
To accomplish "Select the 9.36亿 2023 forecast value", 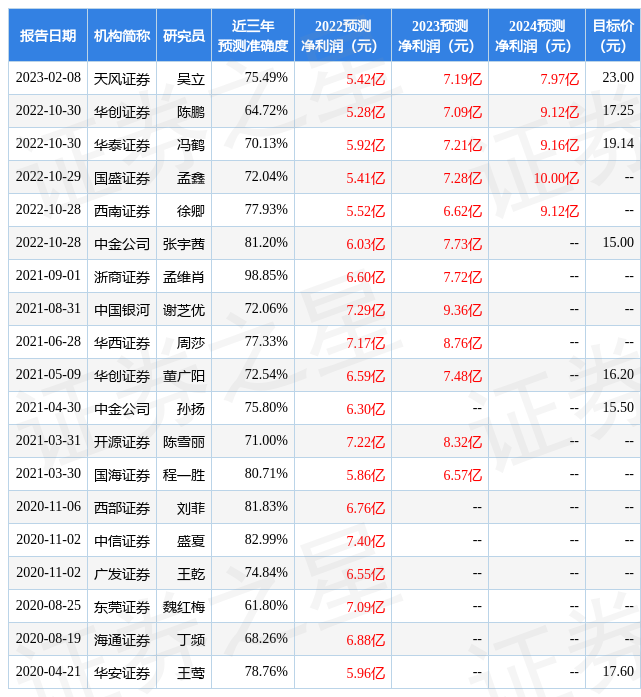I will (463, 310).
